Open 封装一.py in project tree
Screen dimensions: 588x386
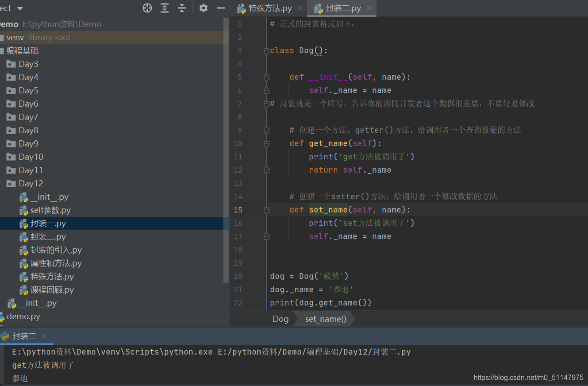(x=48, y=224)
